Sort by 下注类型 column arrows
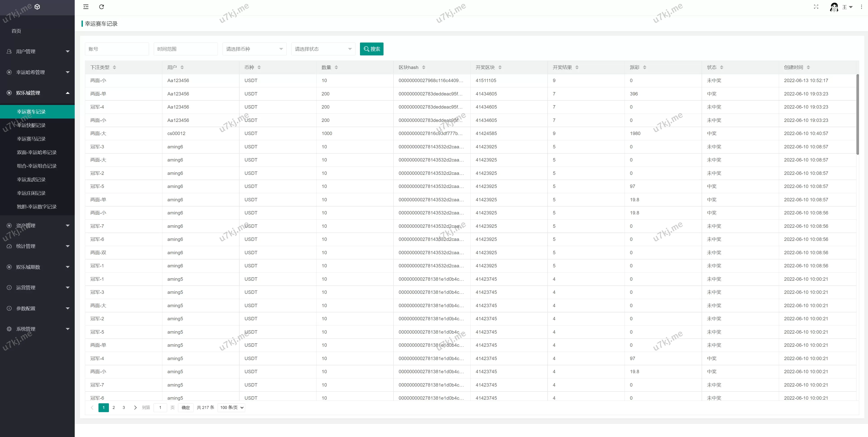 pos(115,67)
